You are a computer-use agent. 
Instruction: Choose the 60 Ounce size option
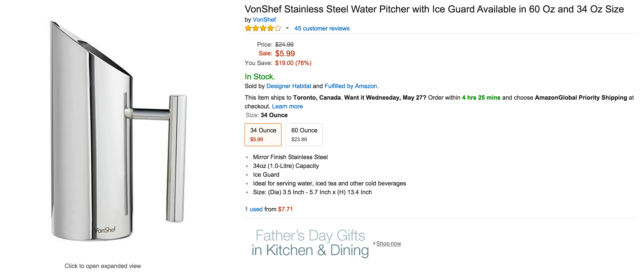(304, 134)
